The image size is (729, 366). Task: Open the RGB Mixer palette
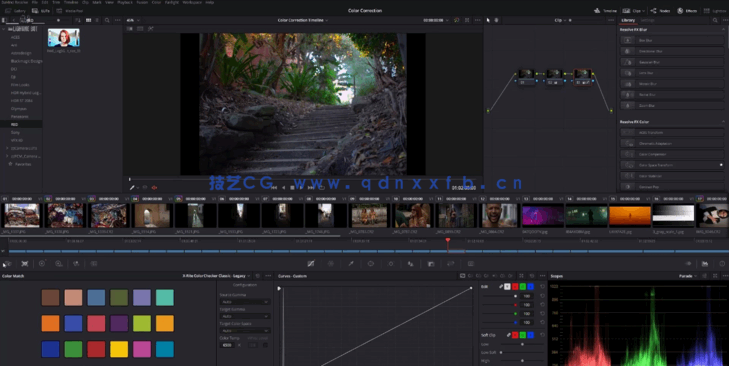point(76,264)
